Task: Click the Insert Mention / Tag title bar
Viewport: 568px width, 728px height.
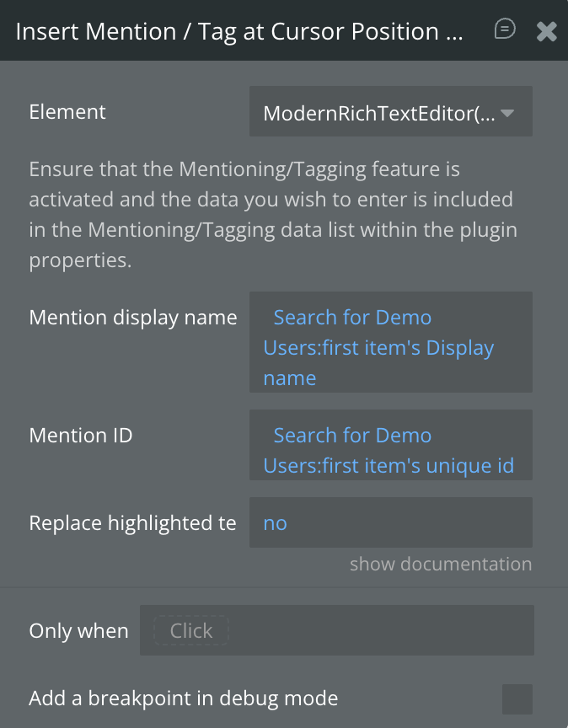Action: point(240,31)
